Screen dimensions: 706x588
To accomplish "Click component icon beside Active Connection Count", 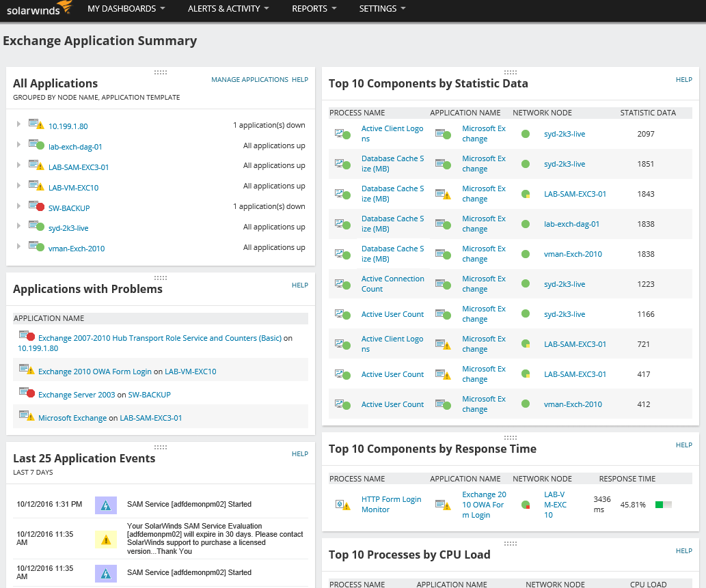I will pos(342,284).
